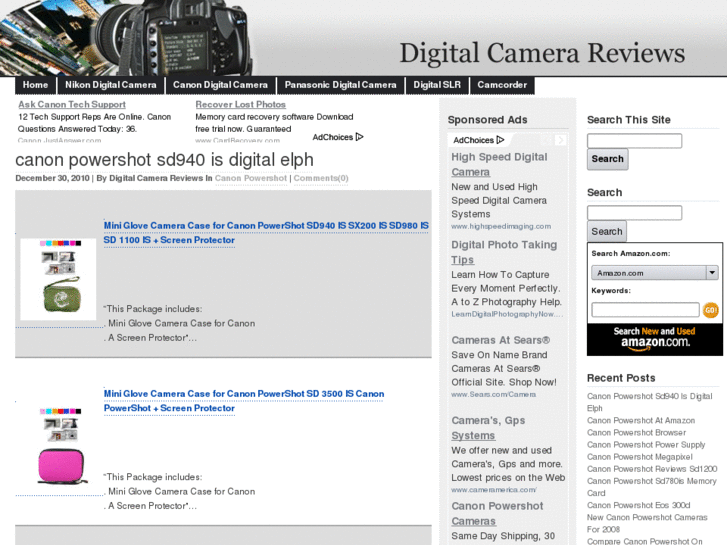Screen dimensions: 727x545
Task: Click the Canon Powershot category link
Action: coord(251,178)
